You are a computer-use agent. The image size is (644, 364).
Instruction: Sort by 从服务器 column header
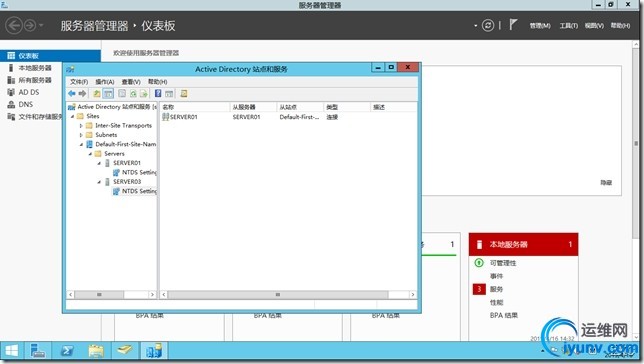tap(253, 107)
